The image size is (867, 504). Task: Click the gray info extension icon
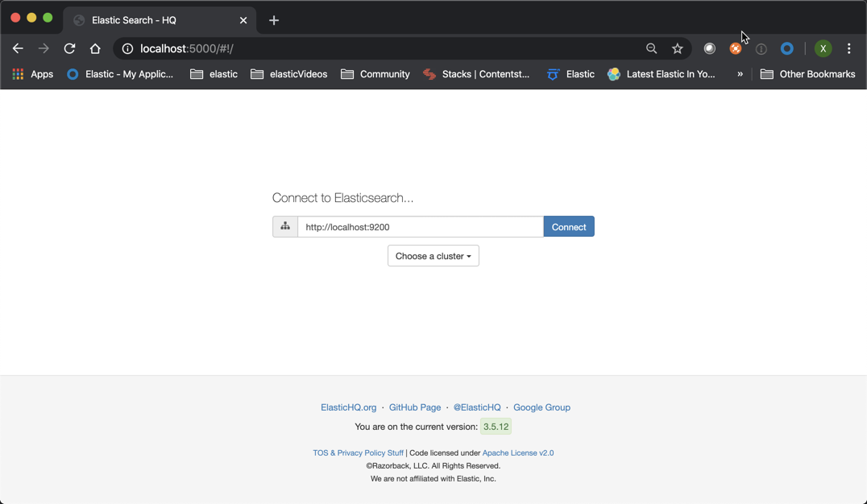pyautogui.click(x=761, y=48)
